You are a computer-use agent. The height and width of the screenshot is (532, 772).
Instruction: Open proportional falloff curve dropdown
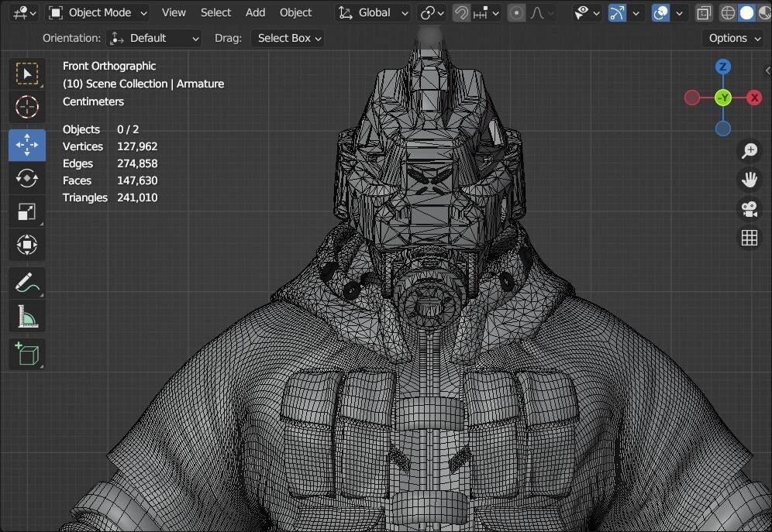(x=540, y=13)
